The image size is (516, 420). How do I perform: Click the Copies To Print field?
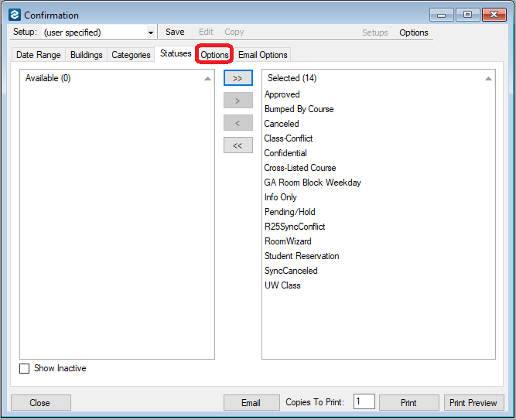pos(364,401)
